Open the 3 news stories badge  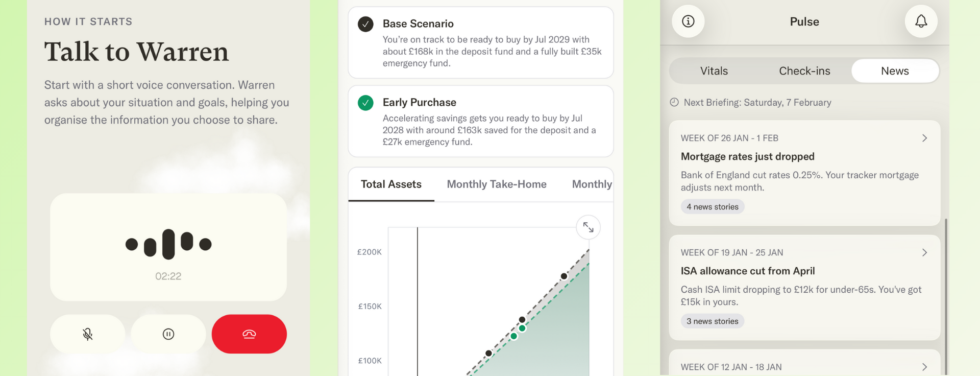click(712, 321)
